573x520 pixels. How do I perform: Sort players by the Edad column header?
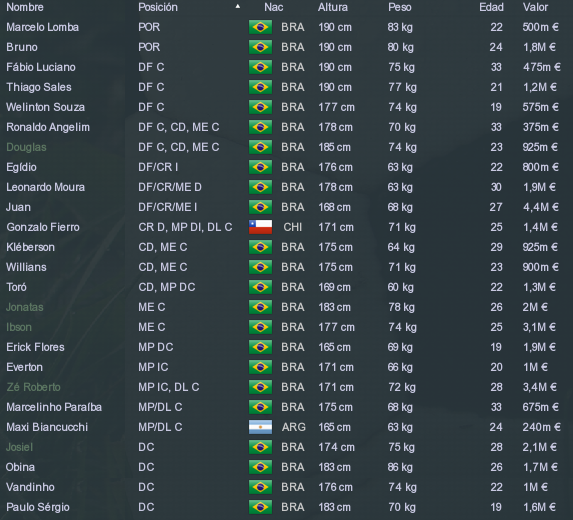[x=491, y=7]
